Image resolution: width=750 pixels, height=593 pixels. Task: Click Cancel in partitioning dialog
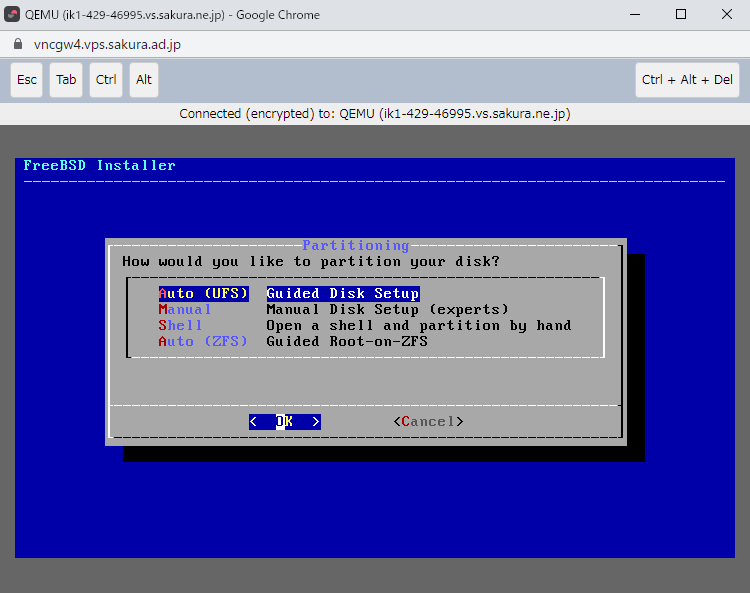pyautogui.click(x=428, y=422)
